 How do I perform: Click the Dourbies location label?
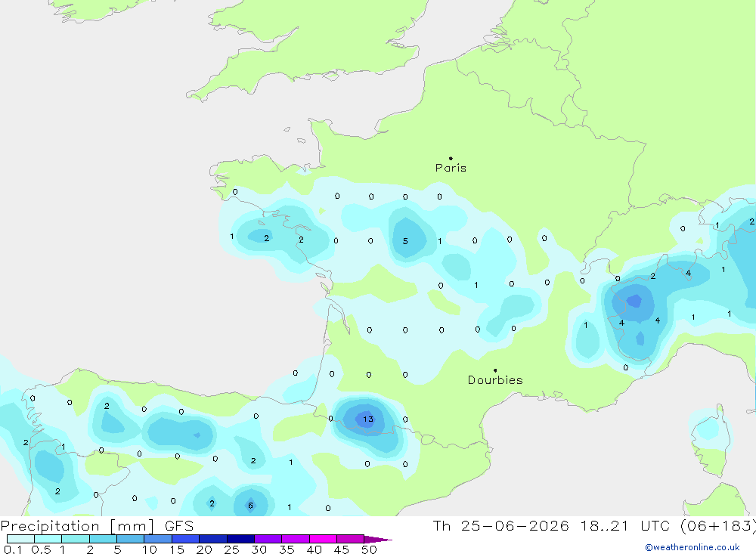[495, 380]
